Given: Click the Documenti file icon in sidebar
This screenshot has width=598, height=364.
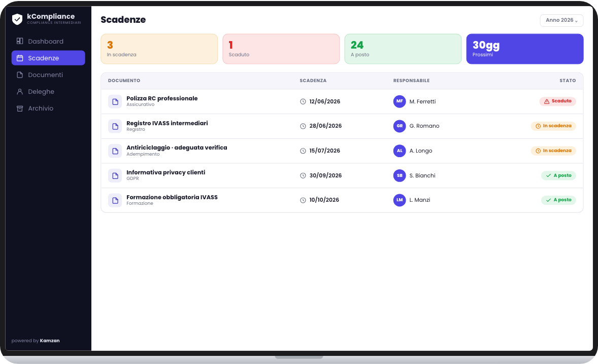Looking at the screenshot, I should pos(20,75).
